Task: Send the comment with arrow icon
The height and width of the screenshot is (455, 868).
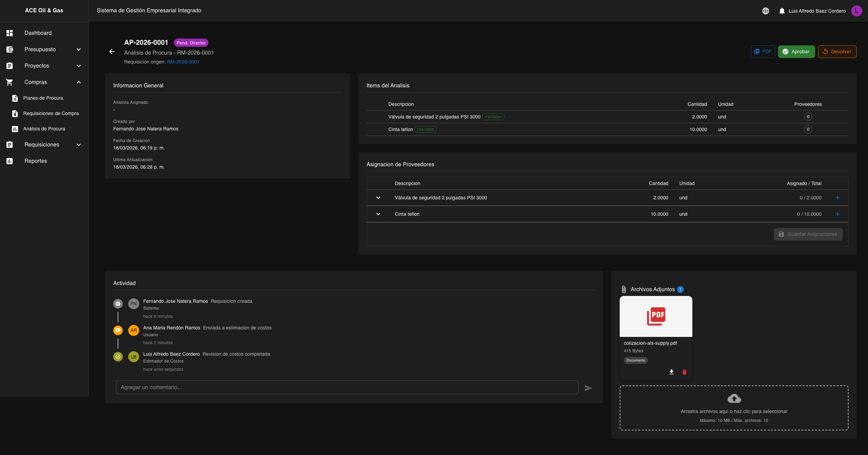Action: (588, 388)
